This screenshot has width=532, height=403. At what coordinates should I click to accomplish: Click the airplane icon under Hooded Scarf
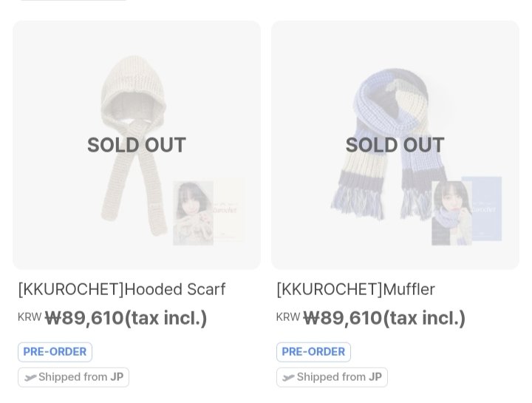pyautogui.click(x=30, y=377)
